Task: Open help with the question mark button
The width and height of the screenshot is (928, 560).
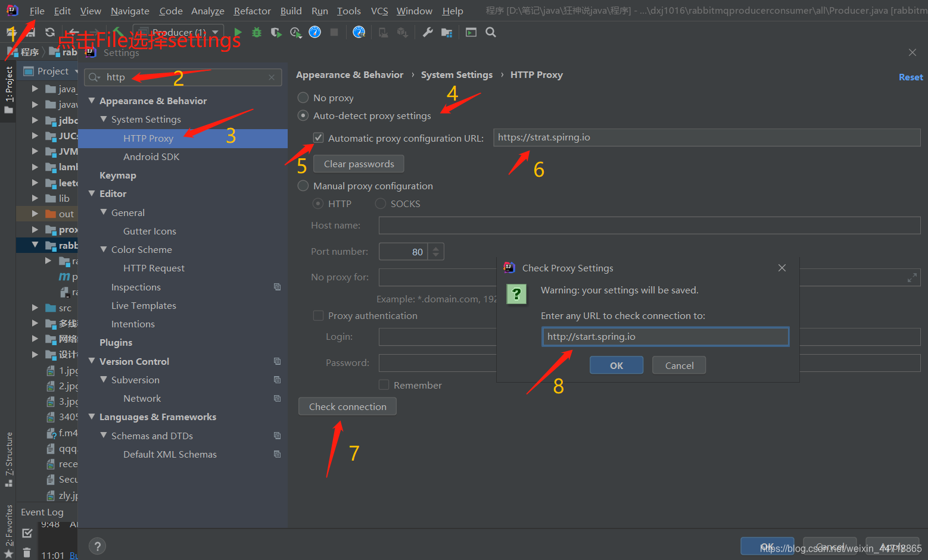Action: click(97, 546)
